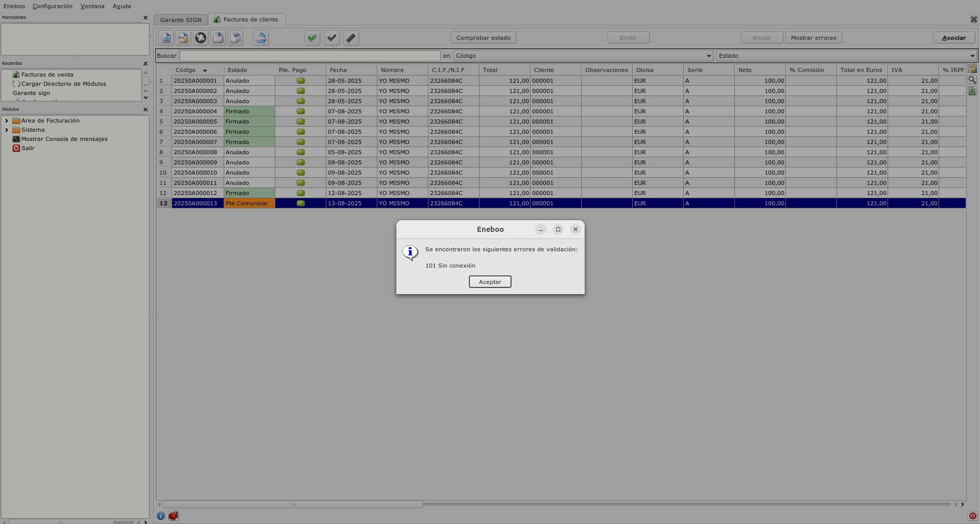
Task: Click the Recientes panel scrollbar thumb
Action: pyautogui.click(x=146, y=81)
